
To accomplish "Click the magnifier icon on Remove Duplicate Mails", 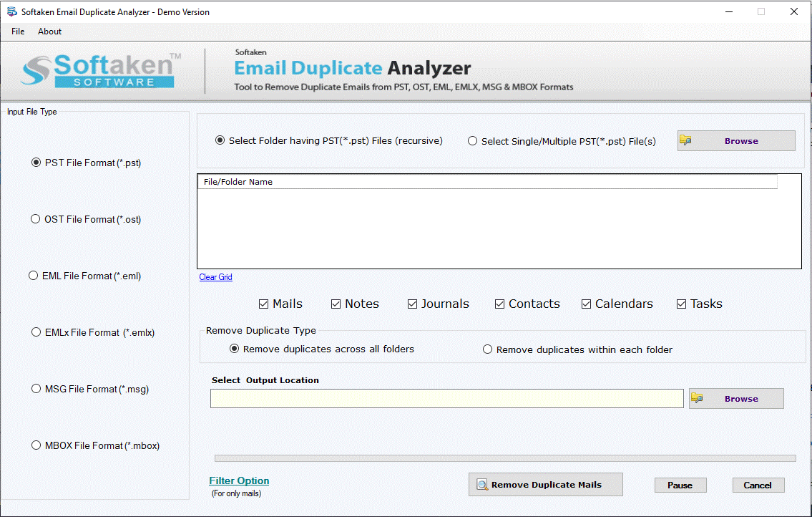I will click(x=481, y=484).
